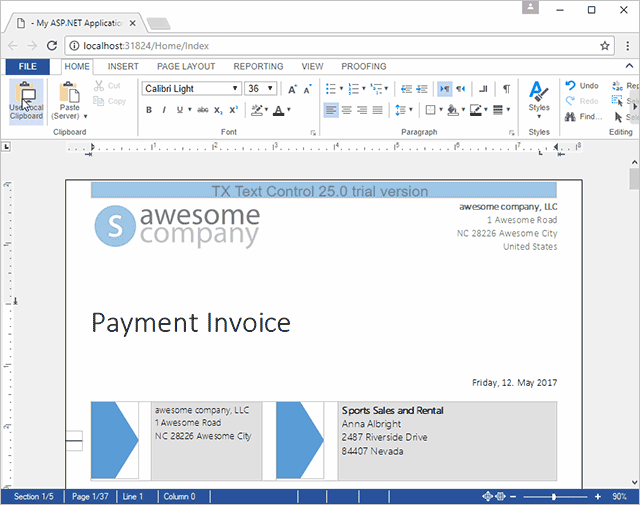Viewport: 640px width, 505px height.
Task: Center align the paragraph
Action: 346,110
